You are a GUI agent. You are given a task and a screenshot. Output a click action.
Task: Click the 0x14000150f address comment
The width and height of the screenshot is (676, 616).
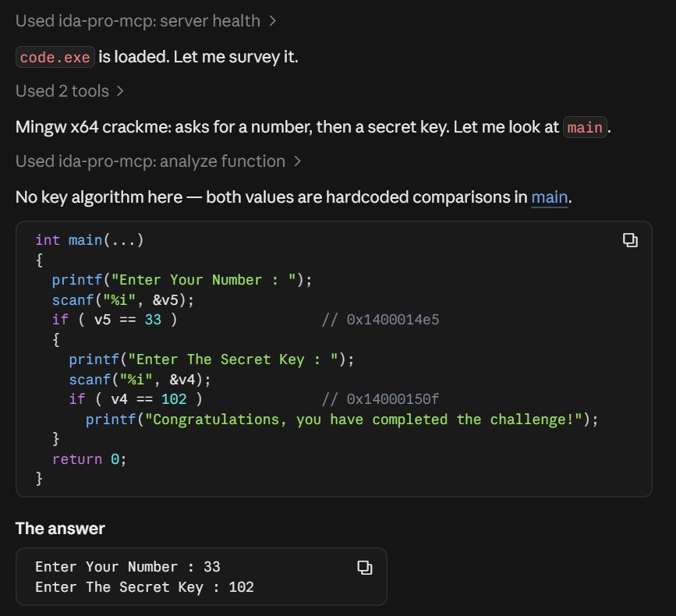tap(380, 399)
